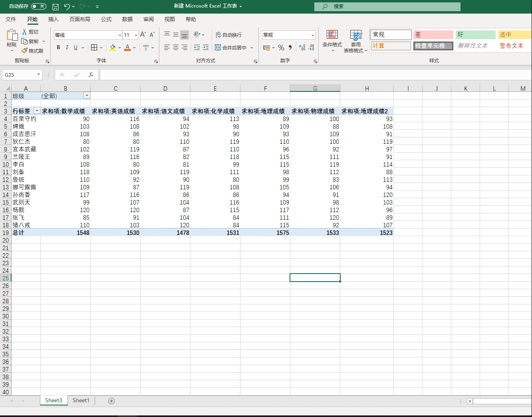
Task: Switch to the Sheet1 worksheet tab
Action: pos(81,400)
